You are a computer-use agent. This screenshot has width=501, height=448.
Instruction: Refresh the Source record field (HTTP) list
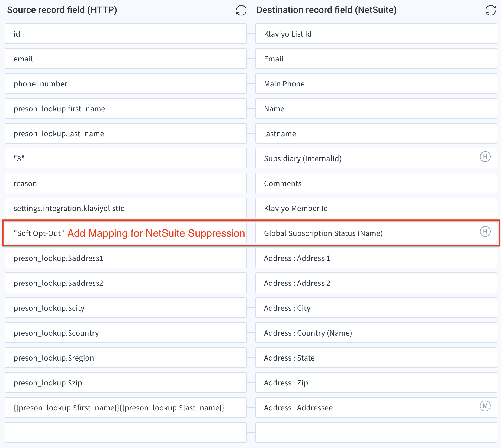pyautogui.click(x=241, y=10)
